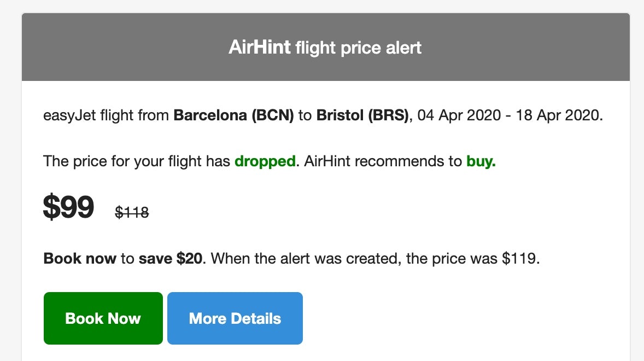Viewport: 644px width, 361px height.
Task: Click the green "dropped" word
Action: click(x=265, y=161)
